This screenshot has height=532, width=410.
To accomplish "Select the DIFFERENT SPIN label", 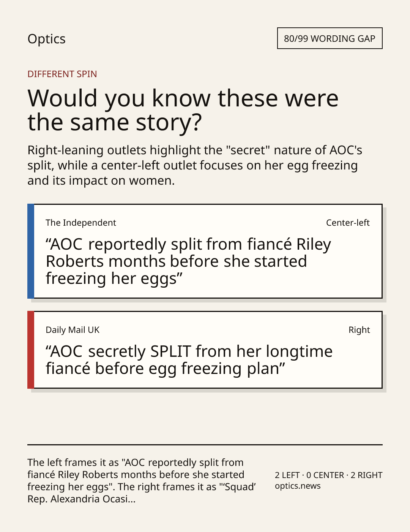I will (x=62, y=74).
